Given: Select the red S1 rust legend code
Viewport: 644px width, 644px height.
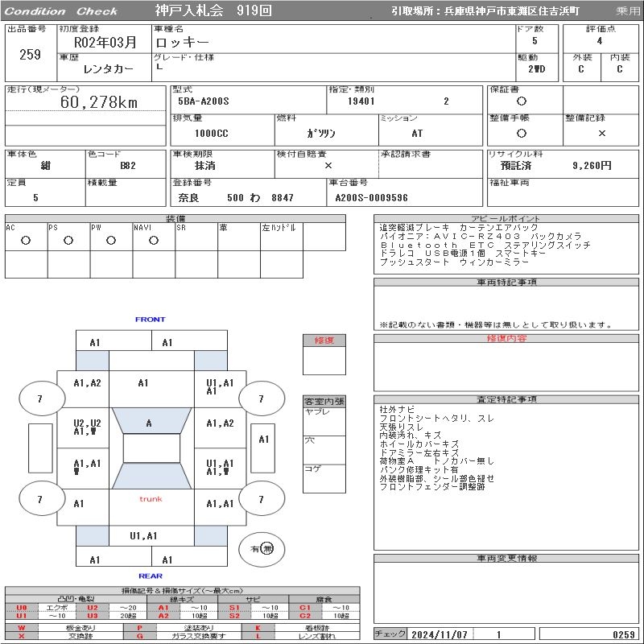Looking at the screenshot, I should click(234, 608).
